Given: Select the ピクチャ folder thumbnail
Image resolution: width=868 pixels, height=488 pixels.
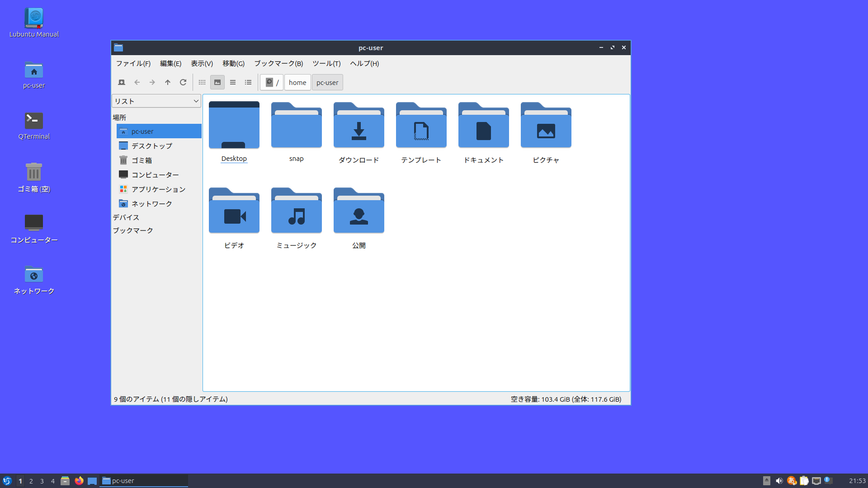Looking at the screenshot, I should pyautogui.click(x=546, y=126).
